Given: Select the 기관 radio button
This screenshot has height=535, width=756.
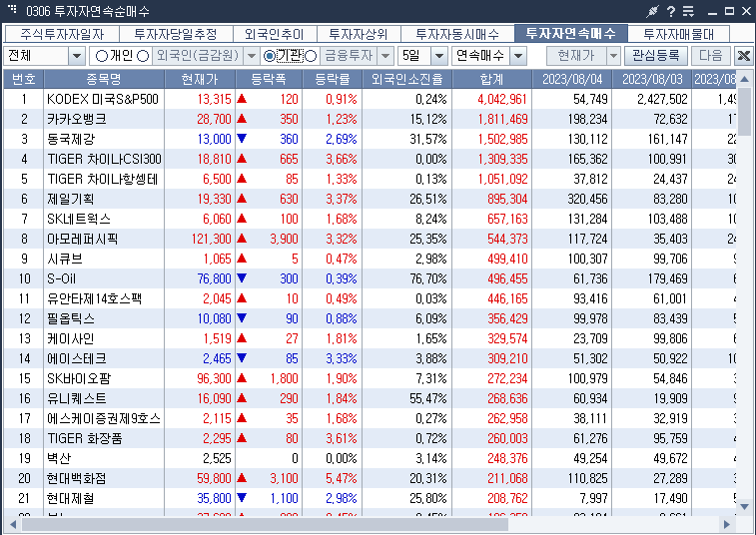Looking at the screenshot, I should pyautogui.click(x=270, y=56).
